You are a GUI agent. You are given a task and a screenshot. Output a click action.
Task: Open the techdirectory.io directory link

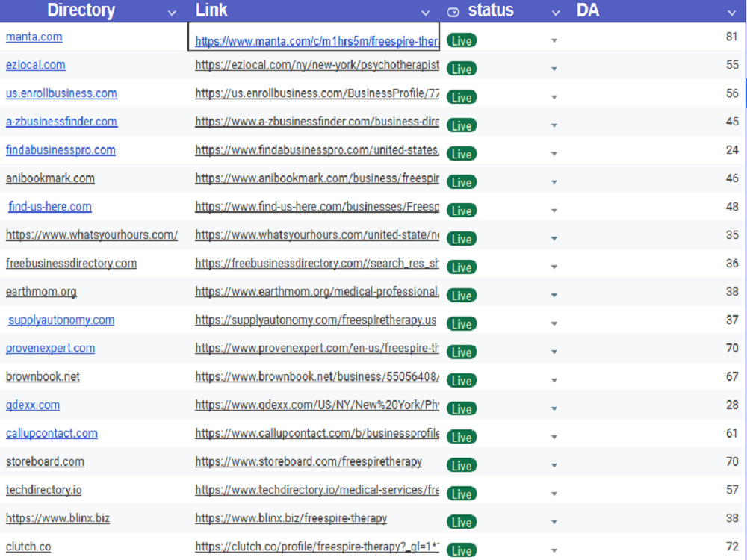coord(43,490)
